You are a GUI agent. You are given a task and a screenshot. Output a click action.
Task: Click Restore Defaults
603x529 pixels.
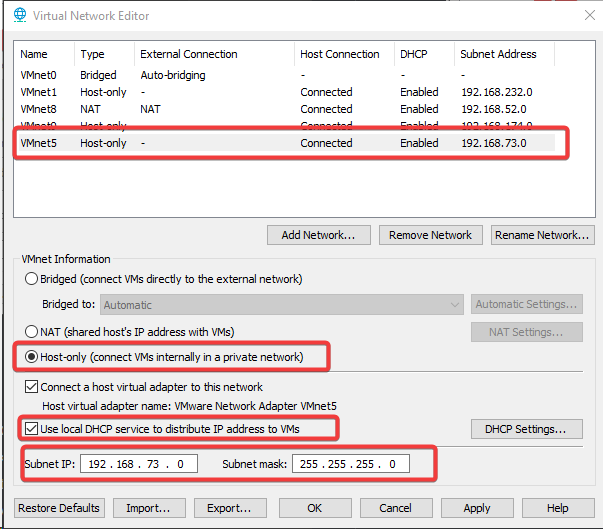(x=59, y=508)
